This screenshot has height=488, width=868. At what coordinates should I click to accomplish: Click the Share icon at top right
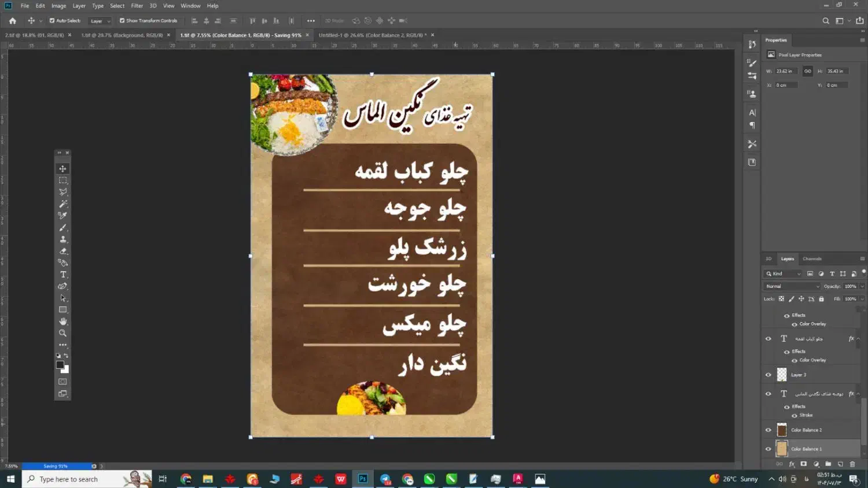click(x=859, y=21)
